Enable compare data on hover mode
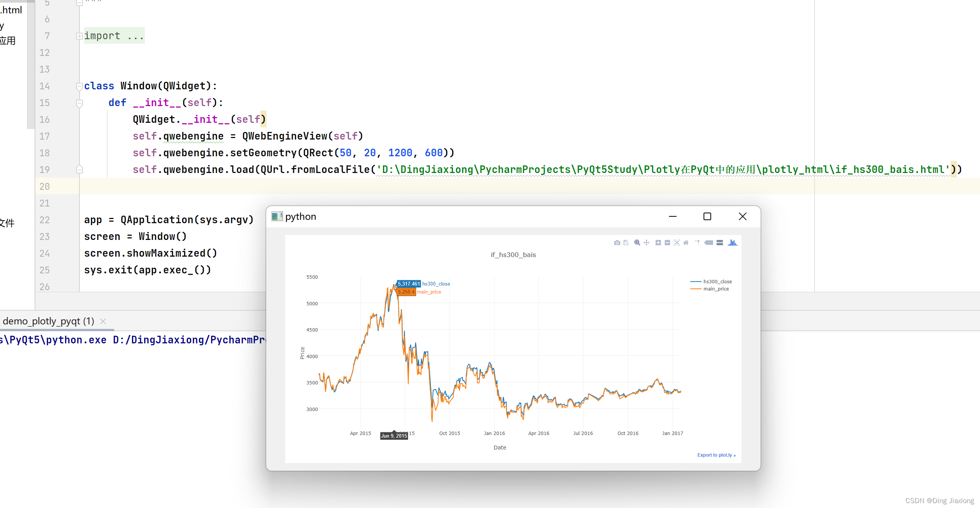 (x=720, y=243)
